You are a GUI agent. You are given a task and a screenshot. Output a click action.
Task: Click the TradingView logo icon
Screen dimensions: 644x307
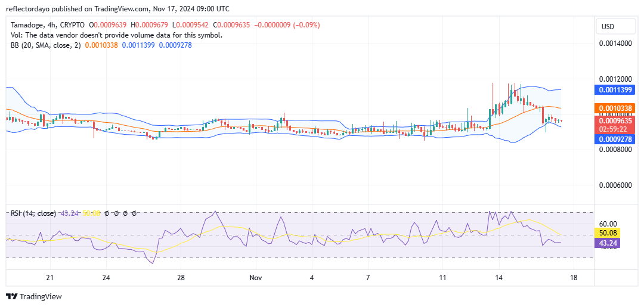coord(13,296)
